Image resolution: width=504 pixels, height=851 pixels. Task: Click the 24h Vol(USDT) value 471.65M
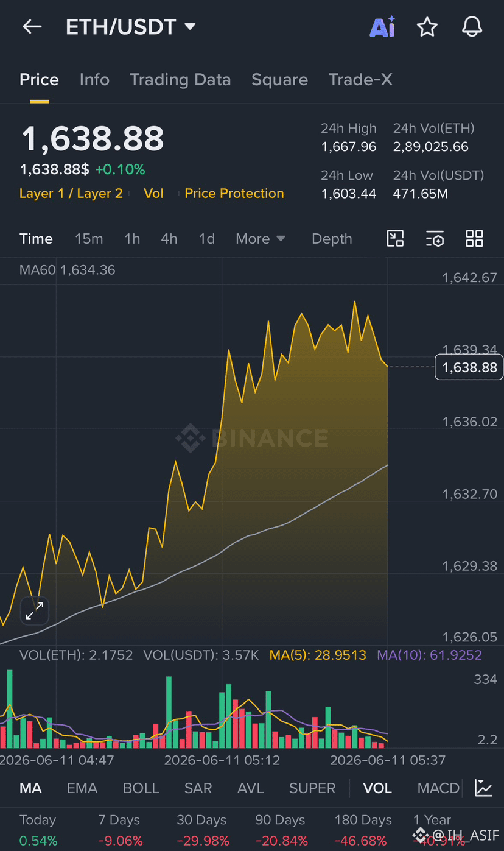421,194
